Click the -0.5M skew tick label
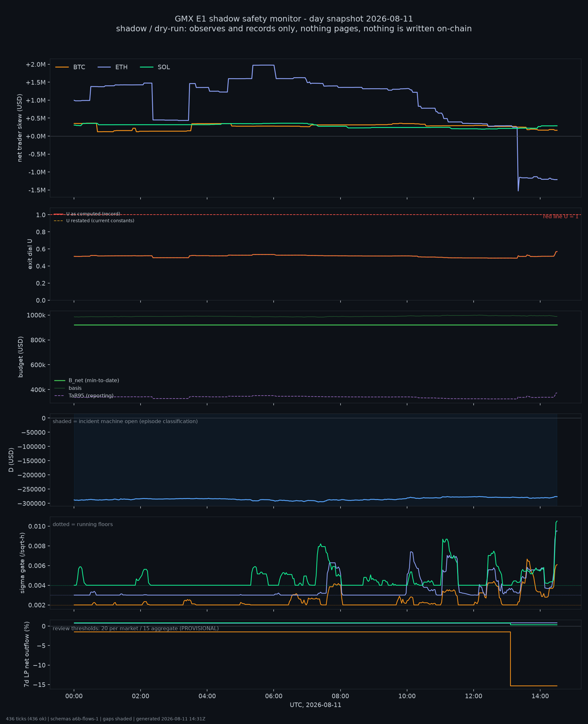The image size is (588, 724). [x=37, y=154]
